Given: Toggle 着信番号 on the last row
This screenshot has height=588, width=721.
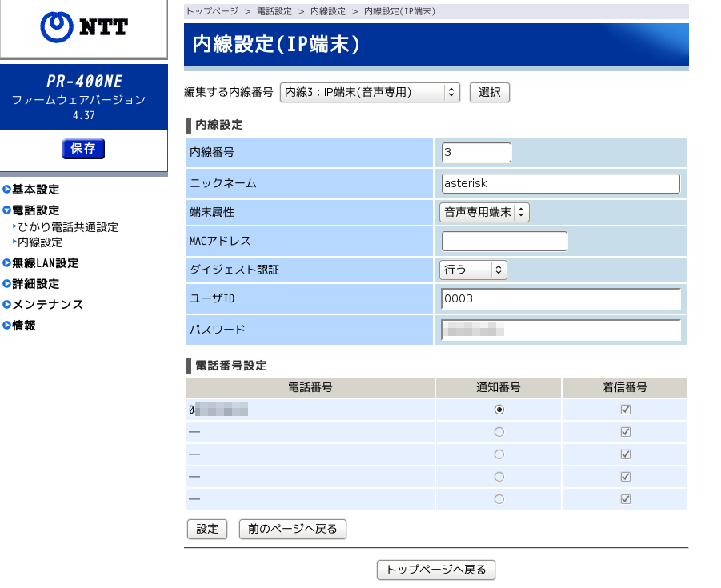Looking at the screenshot, I should (625, 498).
